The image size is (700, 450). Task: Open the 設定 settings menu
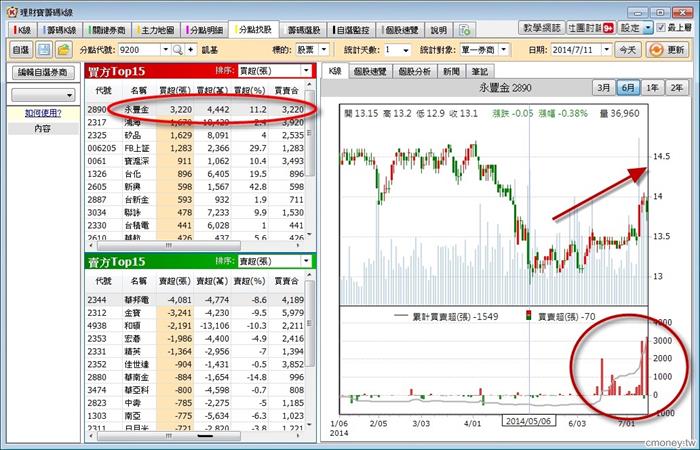610,27
